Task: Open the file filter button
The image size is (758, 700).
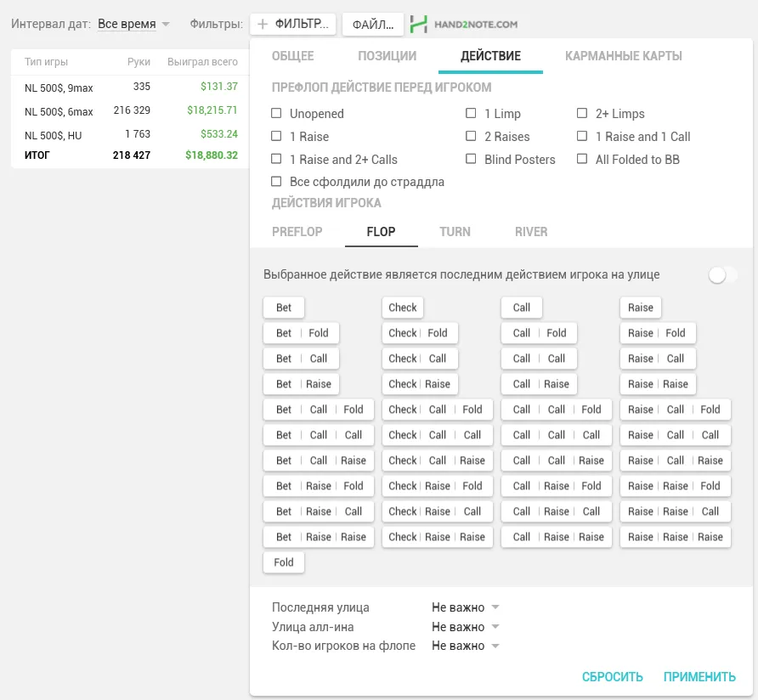Action: [372, 25]
